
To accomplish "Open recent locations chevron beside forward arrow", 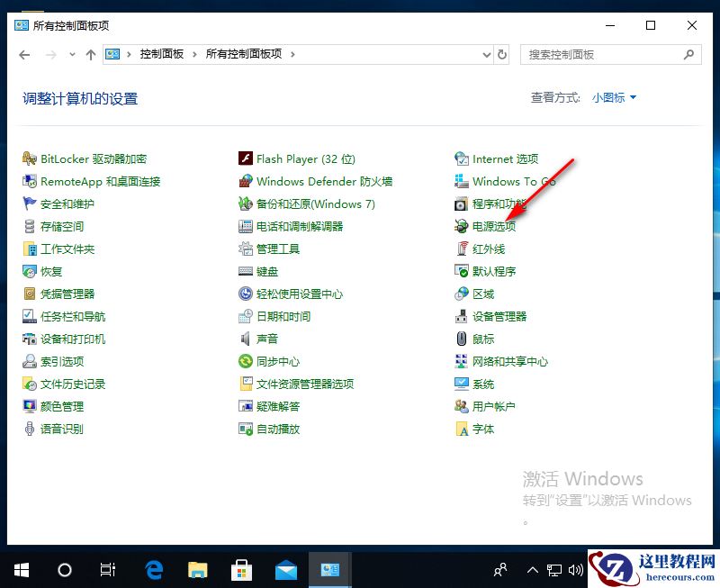I will point(72,54).
